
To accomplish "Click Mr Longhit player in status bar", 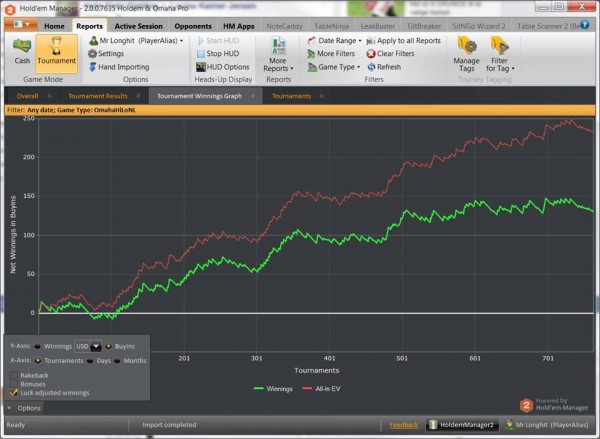I will 547,424.
